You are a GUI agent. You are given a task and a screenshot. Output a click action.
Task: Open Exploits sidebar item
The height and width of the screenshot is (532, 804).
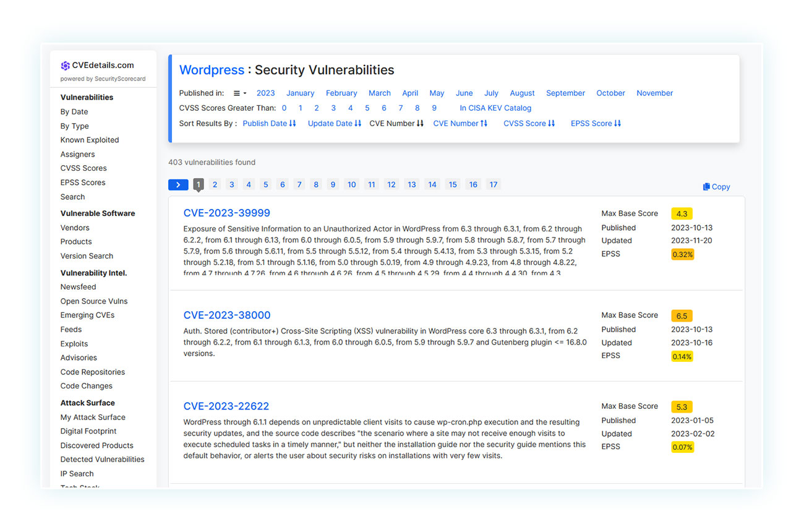click(74, 344)
